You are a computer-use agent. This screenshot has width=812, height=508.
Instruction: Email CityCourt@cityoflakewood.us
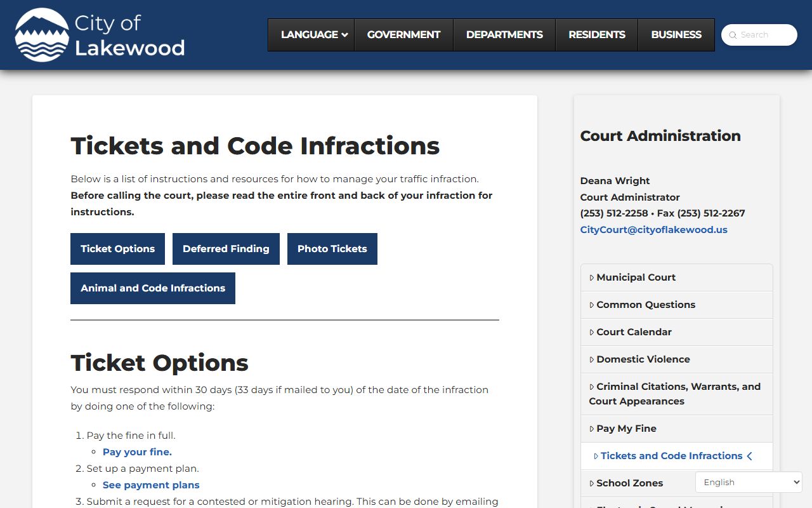click(653, 230)
